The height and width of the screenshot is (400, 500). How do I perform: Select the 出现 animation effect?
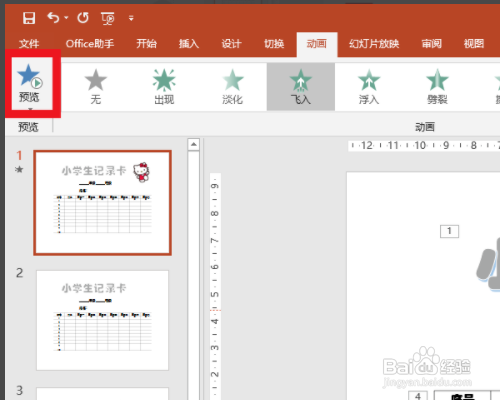pyautogui.click(x=164, y=87)
